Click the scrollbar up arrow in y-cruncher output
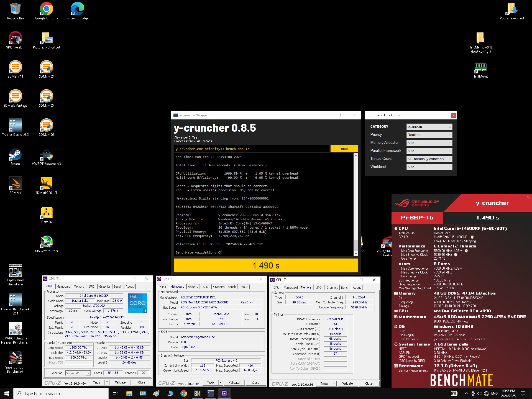The width and height of the screenshot is (532, 399). [356, 156]
